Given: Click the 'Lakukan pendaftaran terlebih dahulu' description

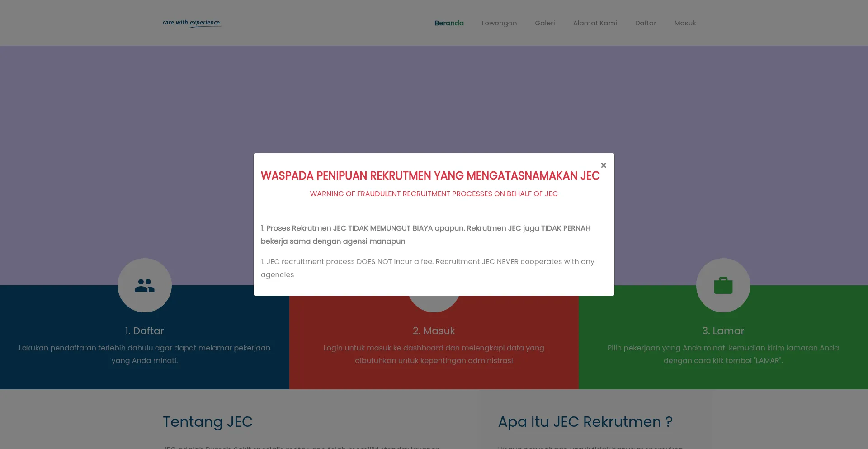Looking at the screenshot, I should click(145, 354).
